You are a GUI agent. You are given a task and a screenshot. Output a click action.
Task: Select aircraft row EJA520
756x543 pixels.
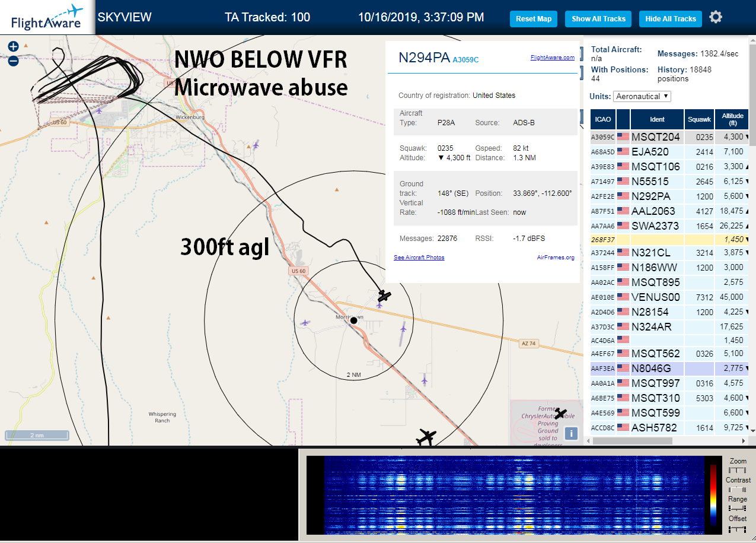[x=670, y=152]
